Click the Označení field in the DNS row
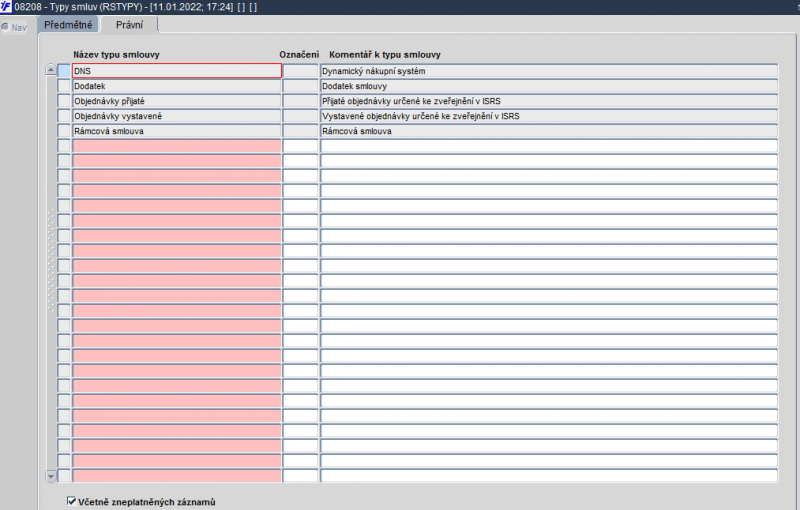This screenshot has height=510, width=800. point(301,71)
